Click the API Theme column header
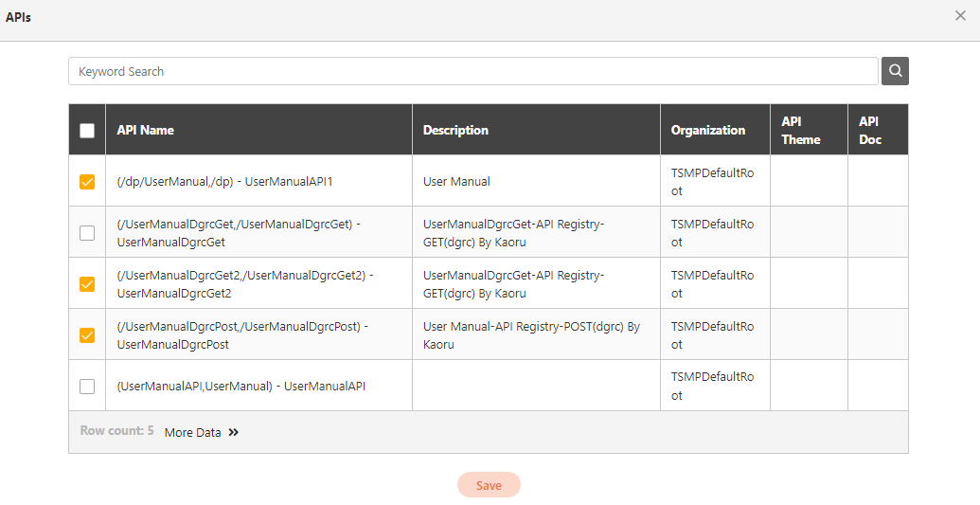Viewport: 980px width, 505px height. click(x=800, y=131)
